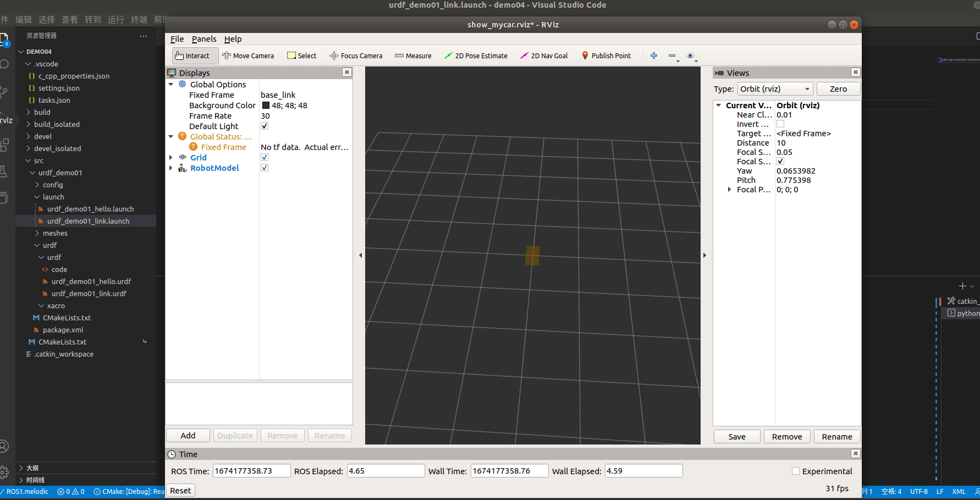The image size is (980, 500).
Task: Open the Help menu
Action: coord(233,39)
